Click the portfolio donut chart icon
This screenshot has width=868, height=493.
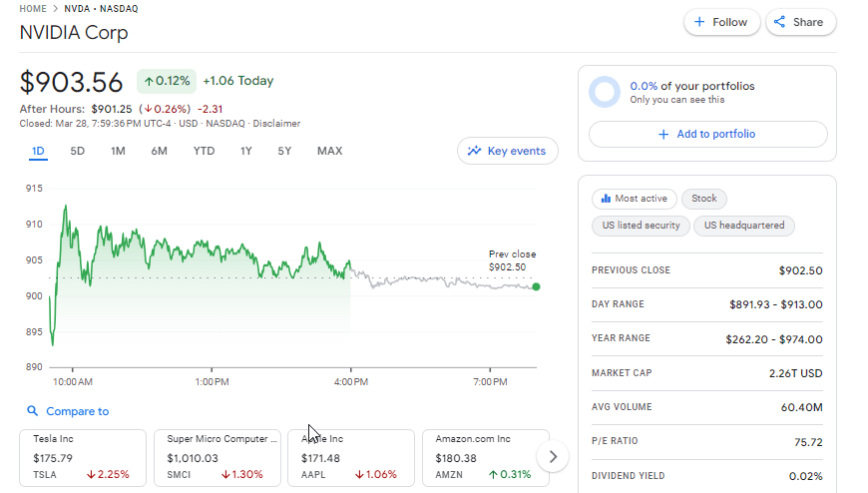pyautogui.click(x=605, y=92)
